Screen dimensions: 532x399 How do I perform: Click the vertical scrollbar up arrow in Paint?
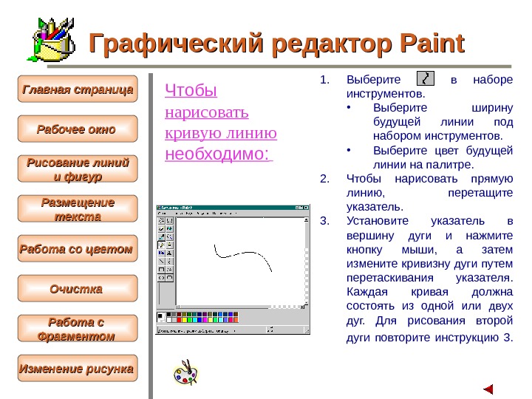pos(306,220)
